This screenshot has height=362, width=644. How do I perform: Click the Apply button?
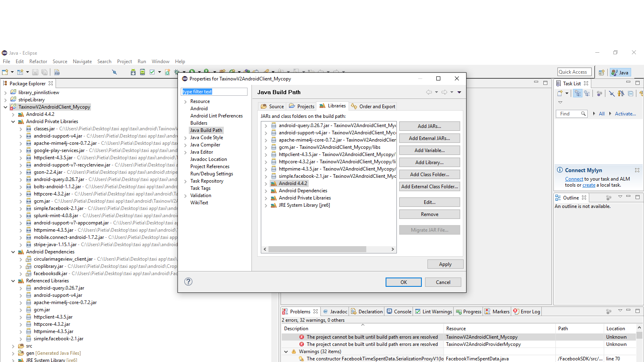pyautogui.click(x=445, y=264)
